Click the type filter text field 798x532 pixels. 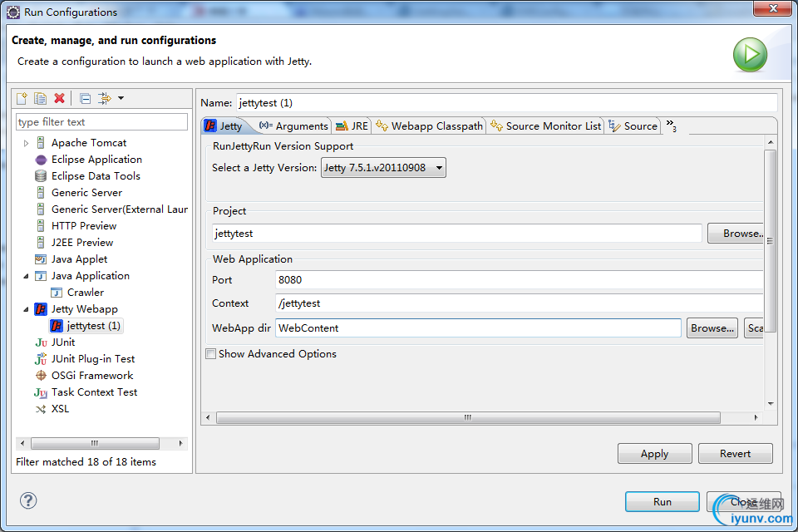101,122
